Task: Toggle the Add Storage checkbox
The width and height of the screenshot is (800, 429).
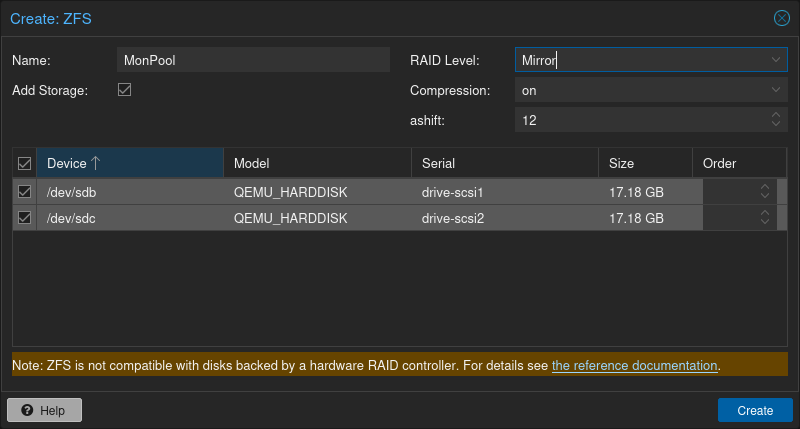Action: click(x=124, y=90)
